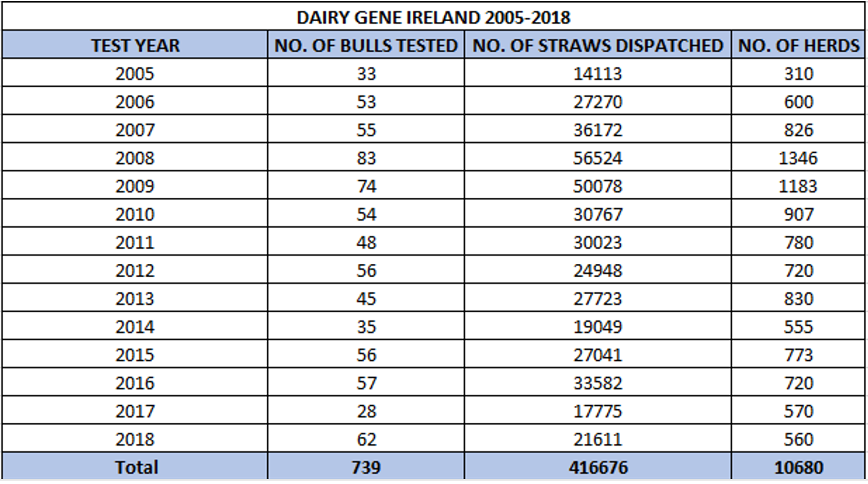Select the 2018 test year cell
The image size is (868, 484).
[135, 439]
